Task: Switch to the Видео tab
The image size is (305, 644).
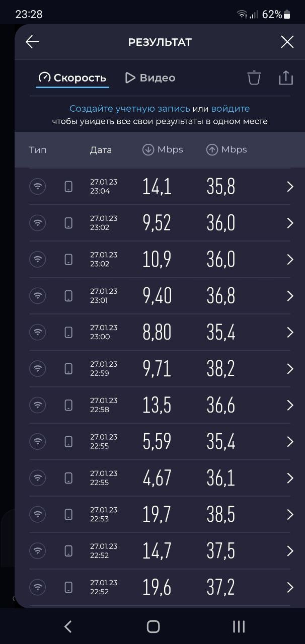Action: pos(150,78)
